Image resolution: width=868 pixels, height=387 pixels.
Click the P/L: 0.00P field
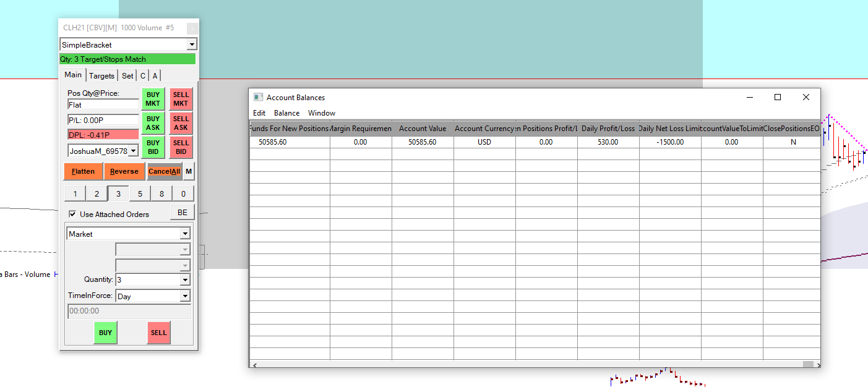coord(103,120)
